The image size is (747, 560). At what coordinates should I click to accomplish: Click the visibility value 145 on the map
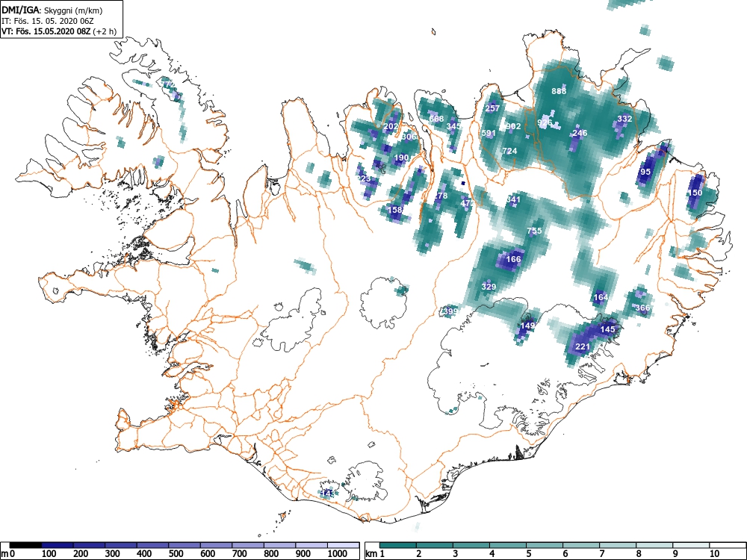click(607, 329)
